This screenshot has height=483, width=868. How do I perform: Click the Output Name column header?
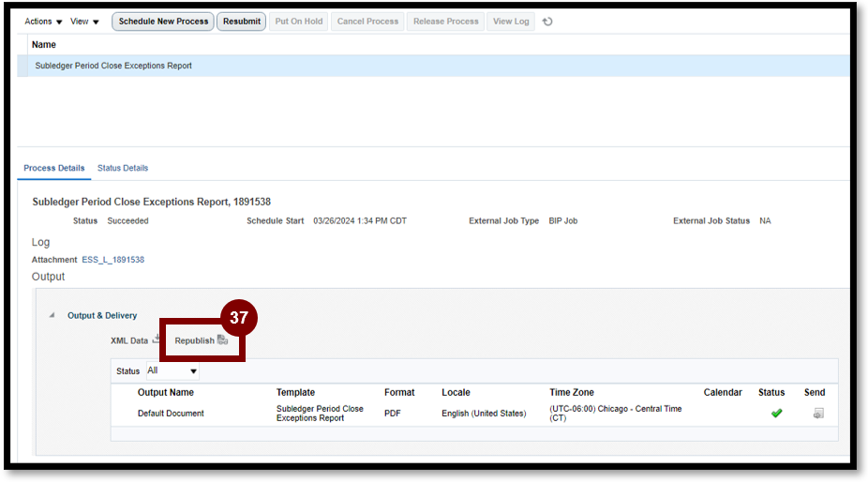pyautogui.click(x=166, y=392)
